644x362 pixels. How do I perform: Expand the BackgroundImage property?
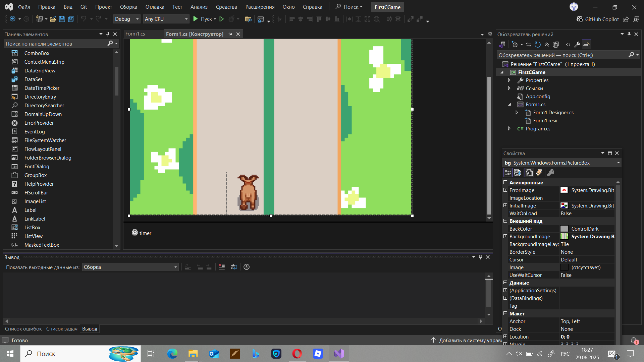pyautogui.click(x=505, y=236)
